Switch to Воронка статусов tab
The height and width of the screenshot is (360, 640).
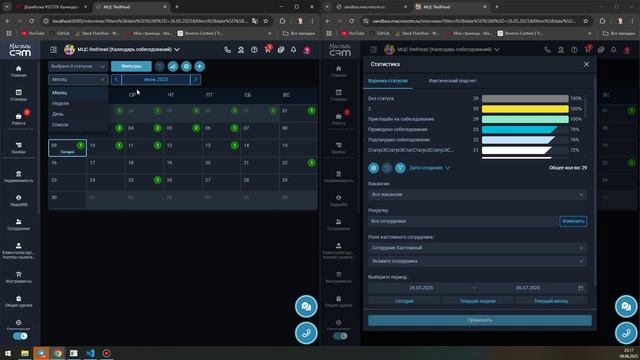pyautogui.click(x=388, y=81)
